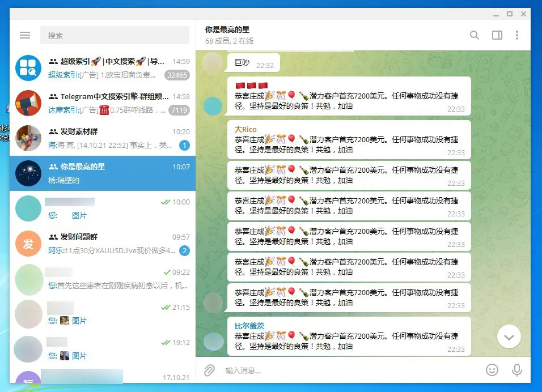The image size is (542, 392).
Task: Open the hamburger main menu
Action: (25, 35)
